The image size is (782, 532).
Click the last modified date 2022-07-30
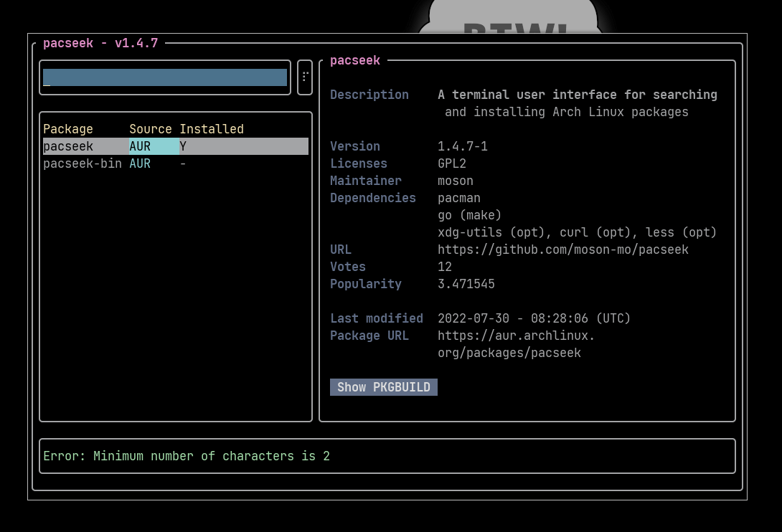point(474,318)
